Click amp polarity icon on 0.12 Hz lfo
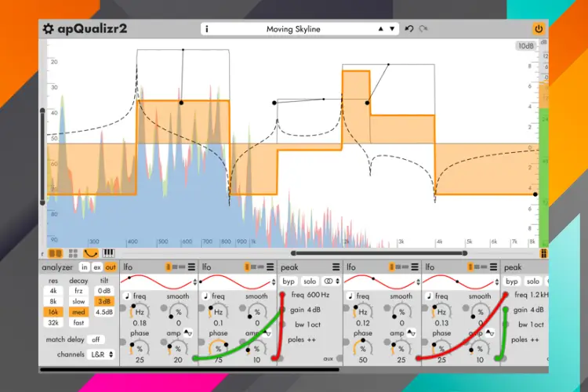 pos(412,332)
